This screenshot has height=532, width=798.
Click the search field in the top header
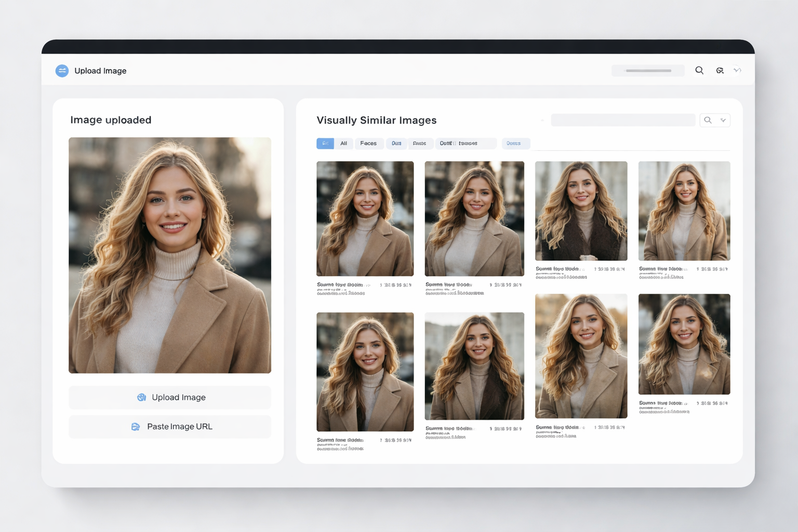648,70
